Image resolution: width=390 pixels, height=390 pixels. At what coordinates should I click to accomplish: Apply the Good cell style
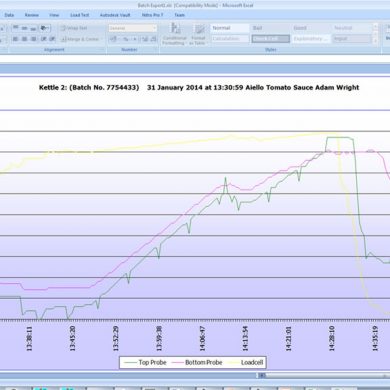point(311,28)
